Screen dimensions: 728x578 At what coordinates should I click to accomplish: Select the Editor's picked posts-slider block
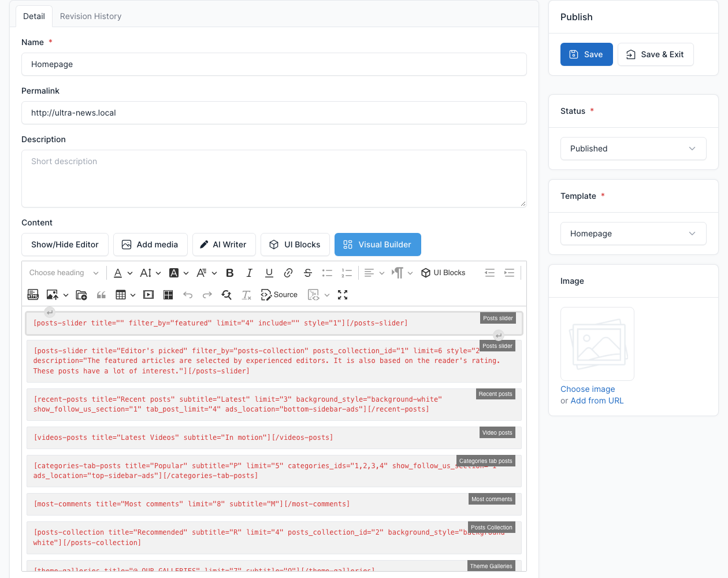click(x=274, y=361)
